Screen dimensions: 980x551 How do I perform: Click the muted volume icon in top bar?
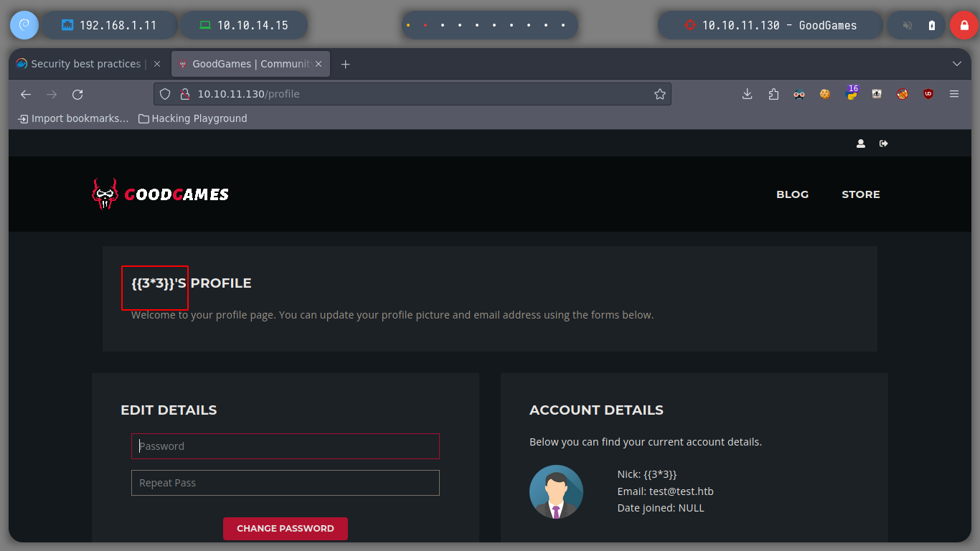click(x=908, y=25)
